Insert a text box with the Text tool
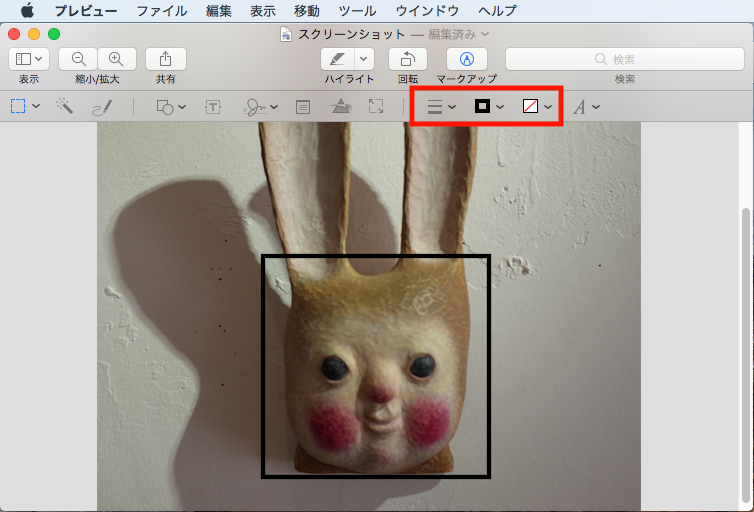 (213, 106)
